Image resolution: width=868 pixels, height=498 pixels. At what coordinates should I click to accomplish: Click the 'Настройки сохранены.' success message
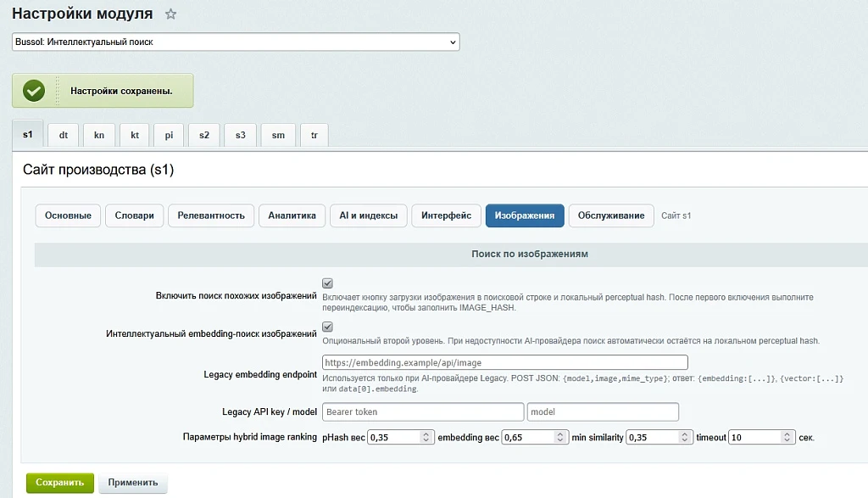point(121,91)
